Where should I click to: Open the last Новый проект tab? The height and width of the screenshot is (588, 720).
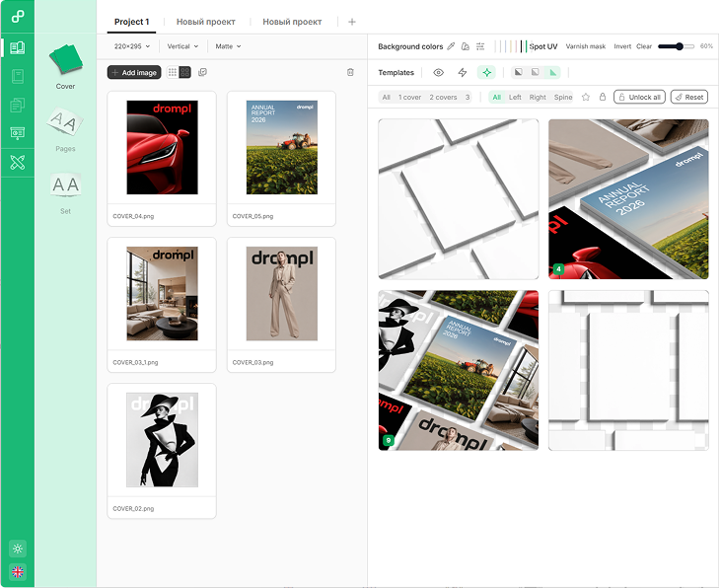[x=292, y=22]
